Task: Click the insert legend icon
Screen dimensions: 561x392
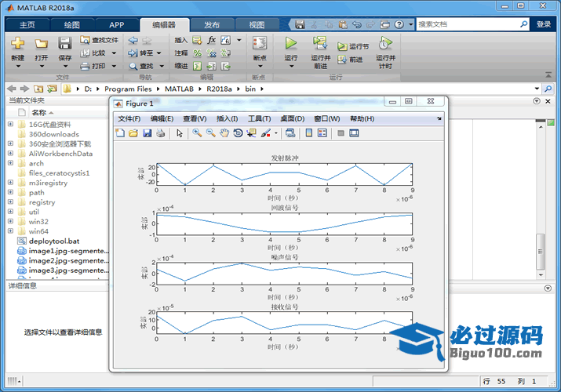Action: tap(322, 133)
